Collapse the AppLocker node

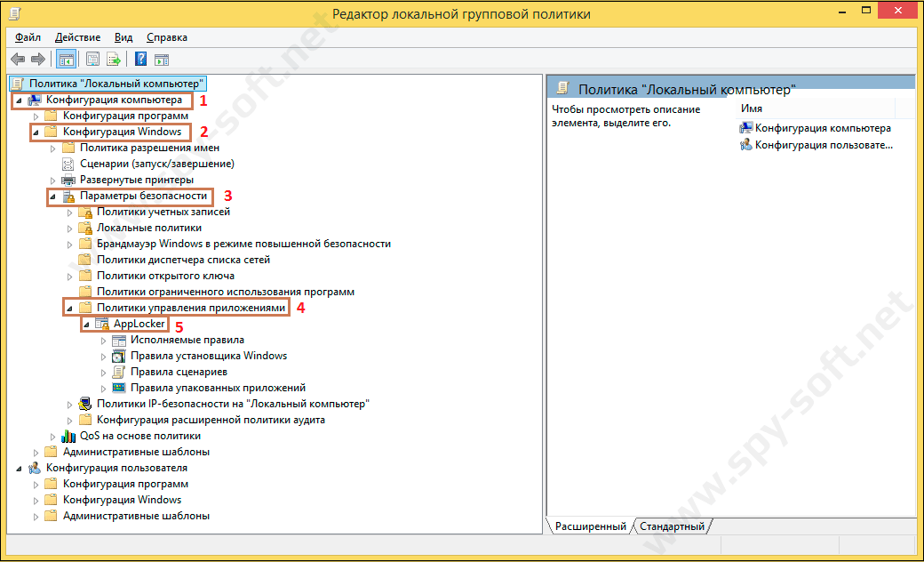click(x=87, y=325)
